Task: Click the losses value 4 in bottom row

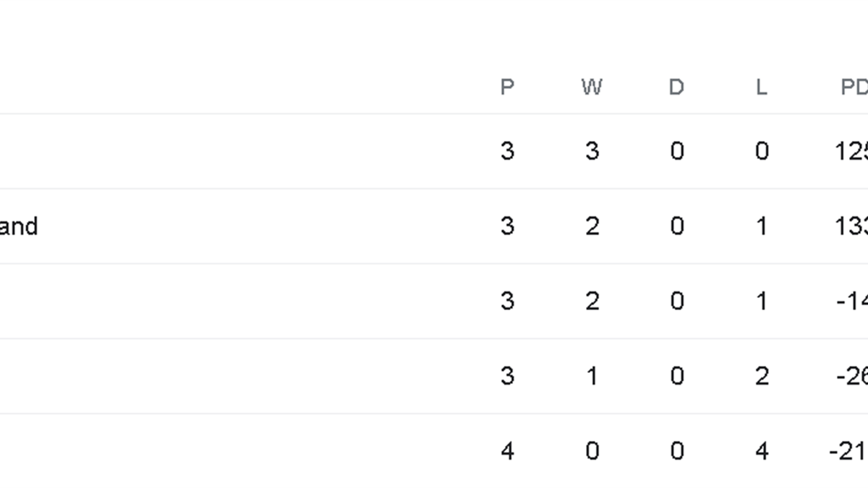Action: pyautogui.click(x=761, y=452)
